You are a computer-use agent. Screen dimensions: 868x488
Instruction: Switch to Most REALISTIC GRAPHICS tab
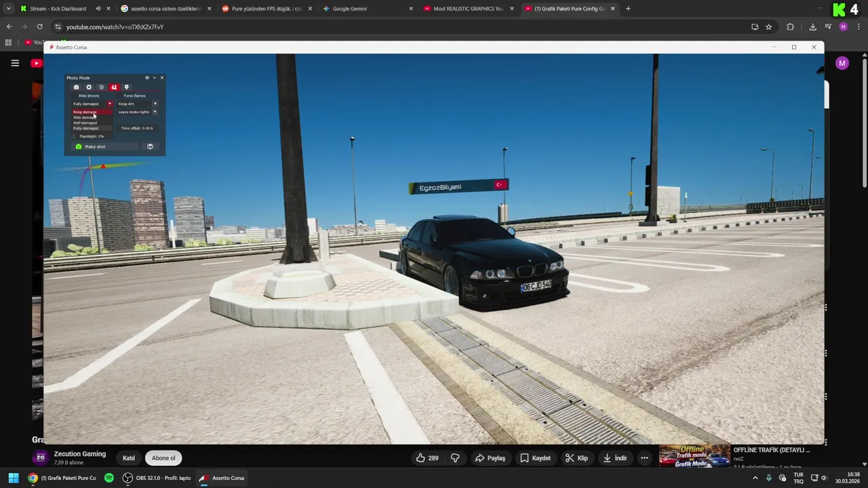468,9
